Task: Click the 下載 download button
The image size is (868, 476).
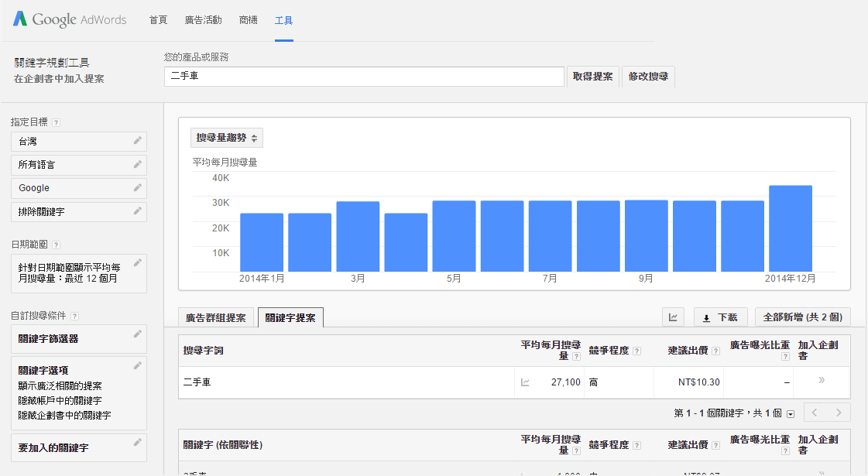Action: click(721, 317)
